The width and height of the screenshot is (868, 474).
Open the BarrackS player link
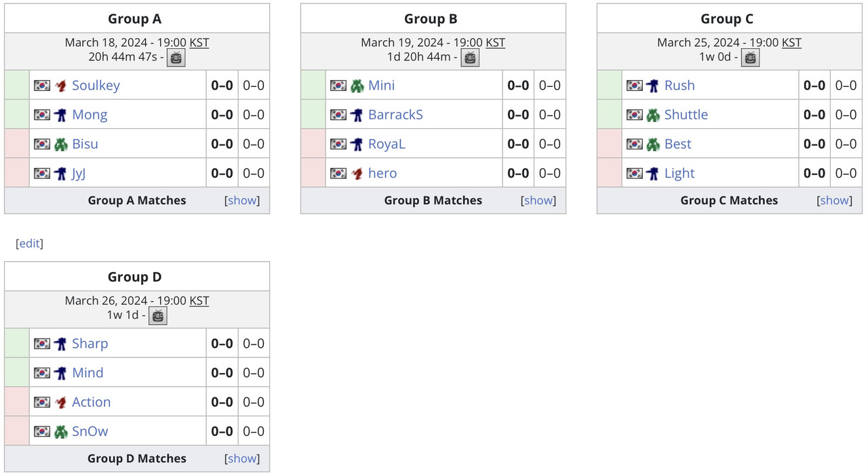pyautogui.click(x=395, y=115)
